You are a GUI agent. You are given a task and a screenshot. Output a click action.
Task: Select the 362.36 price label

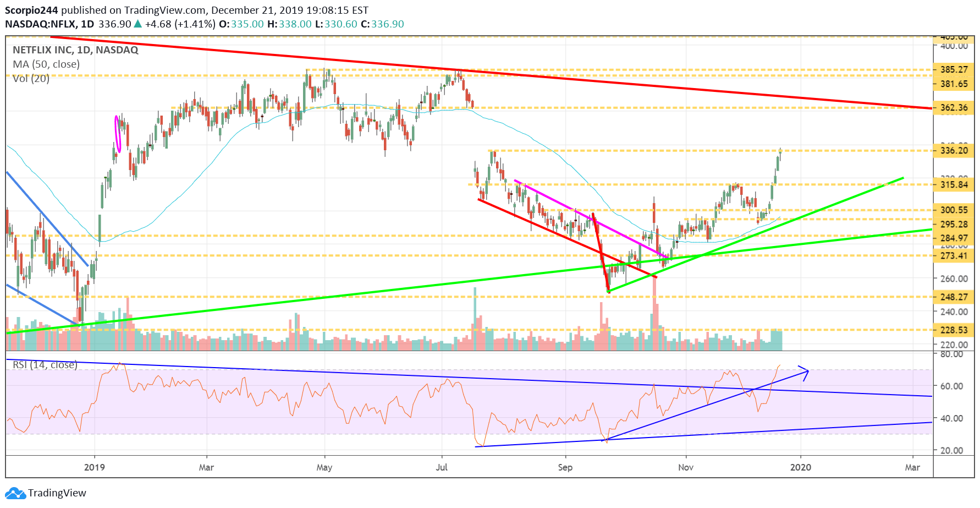click(x=954, y=107)
